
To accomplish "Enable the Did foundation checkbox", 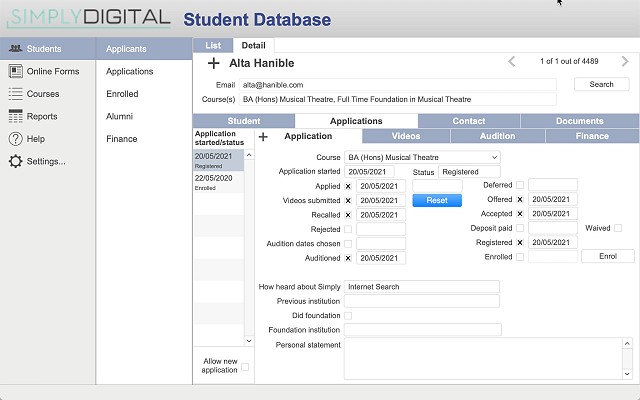I will [348, 316].
